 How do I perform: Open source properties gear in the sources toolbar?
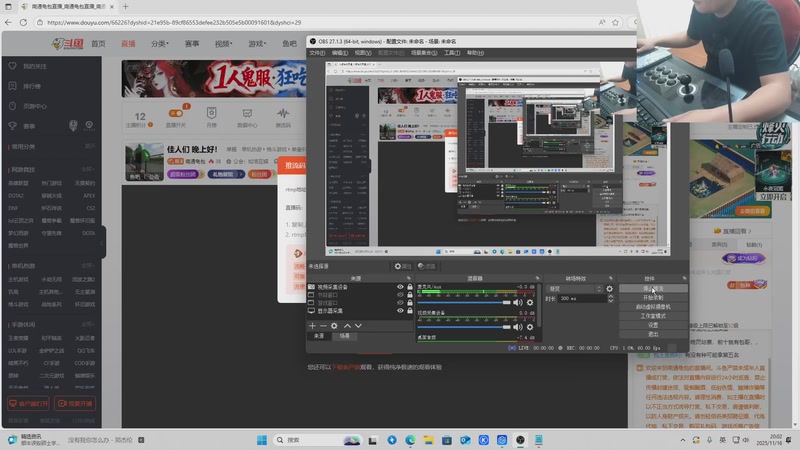pos(334,326)
